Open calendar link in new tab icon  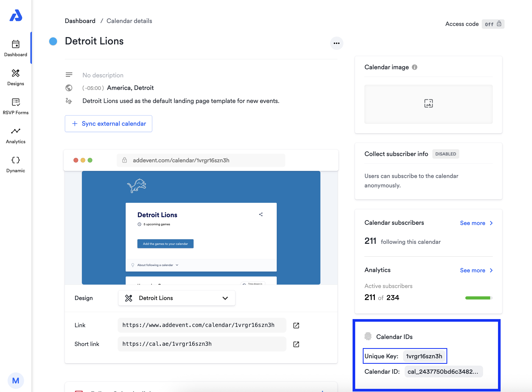coord(296,325)
